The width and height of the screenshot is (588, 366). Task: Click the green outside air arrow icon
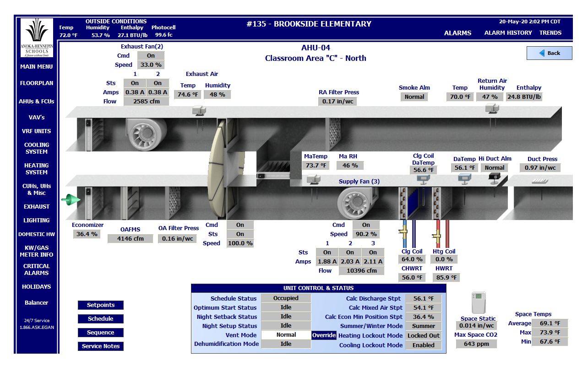(x=71, y=200)
